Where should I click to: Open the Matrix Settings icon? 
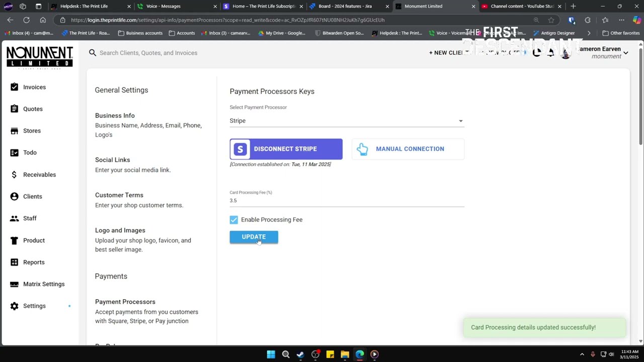14,284
